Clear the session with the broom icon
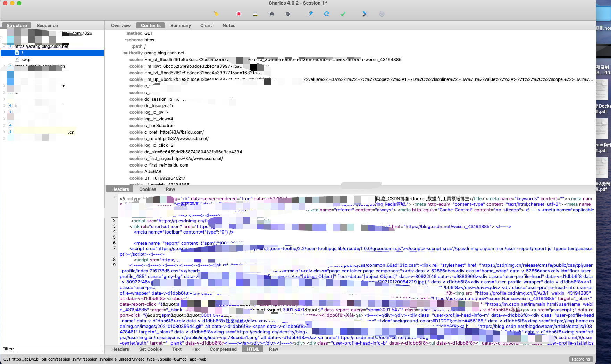The image size is (611, 364). (216, 14)
